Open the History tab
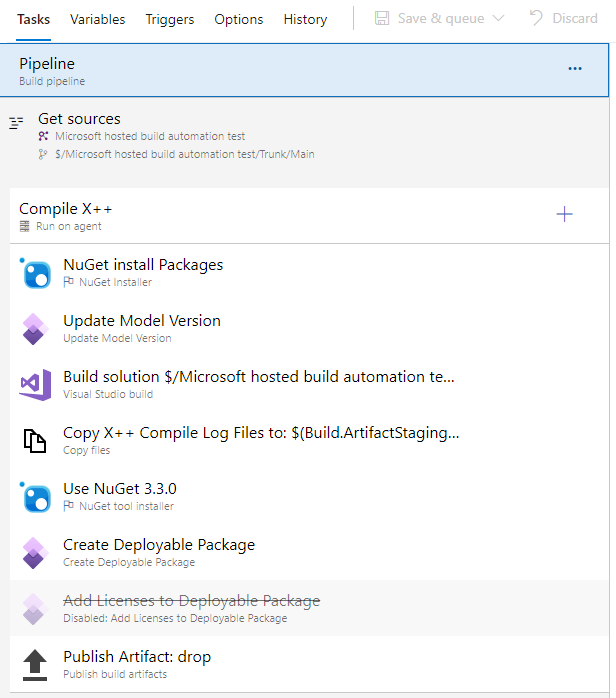Image resolution: width=616 pixels, height=698 pixels. click(x=305, y=20)
